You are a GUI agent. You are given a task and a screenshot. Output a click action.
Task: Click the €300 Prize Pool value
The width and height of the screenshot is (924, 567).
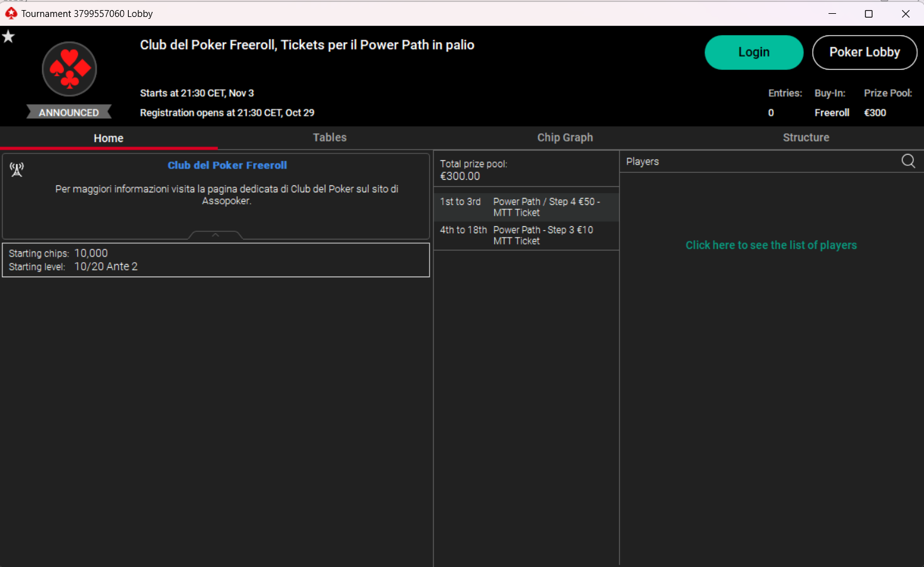click(x=875, y=113)
